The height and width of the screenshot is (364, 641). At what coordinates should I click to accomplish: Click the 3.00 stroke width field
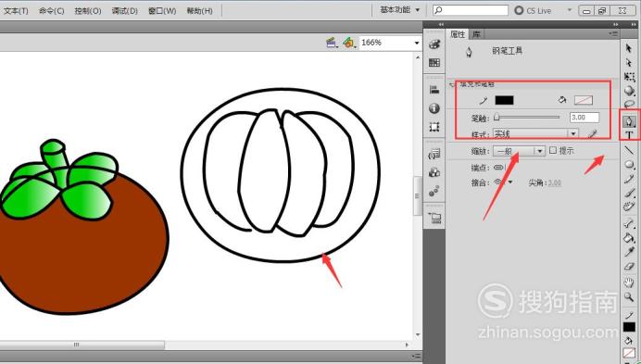tap(584, 118)
